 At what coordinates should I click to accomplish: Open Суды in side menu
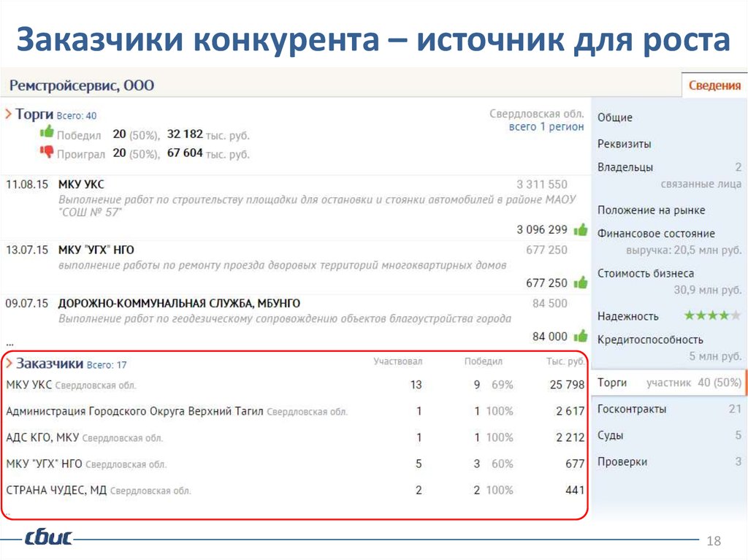point(610,435)
